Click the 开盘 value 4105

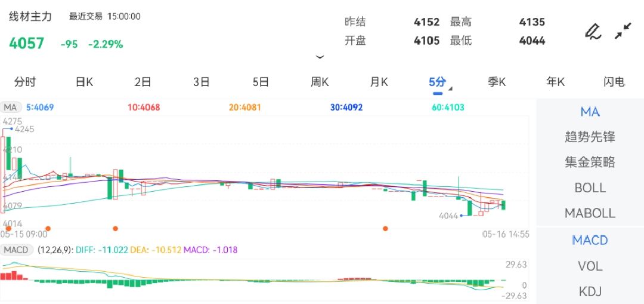pyautogui.click(x=426, y=41)
